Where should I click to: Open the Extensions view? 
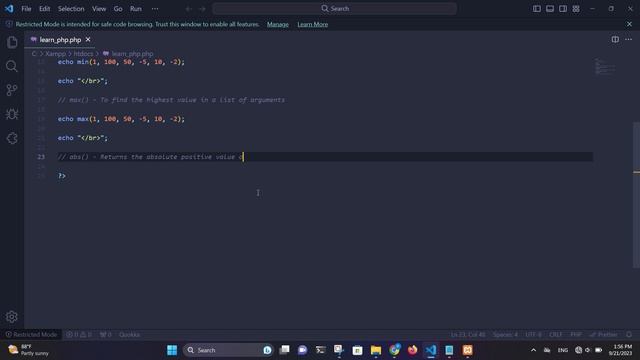12,138
